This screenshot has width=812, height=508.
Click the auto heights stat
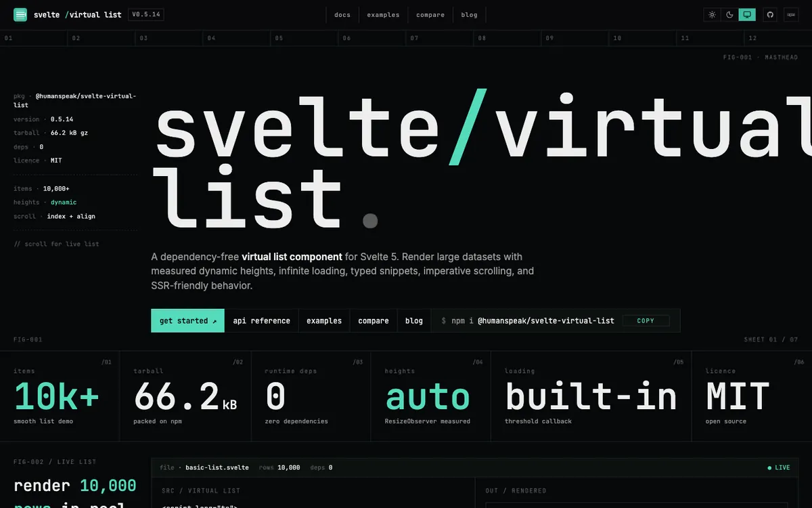pos(431,398)
